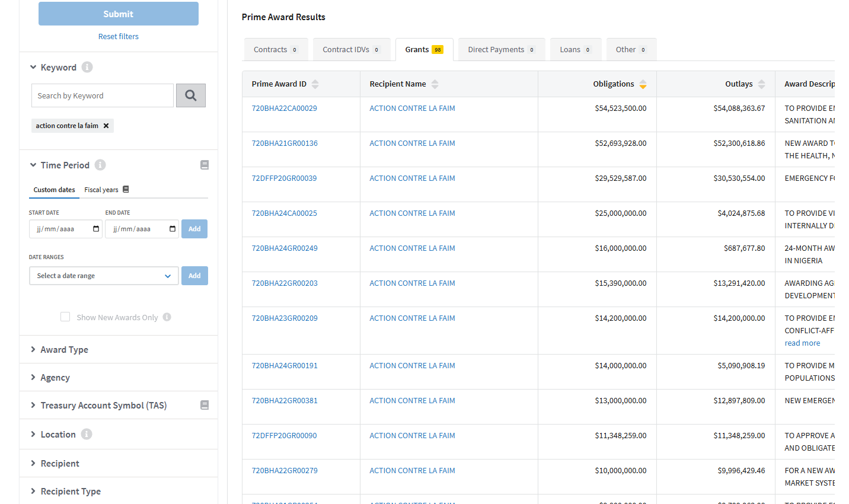Click the Submit button
The width and height of the screenshot is (849, 504).
[x=119, y=14]
